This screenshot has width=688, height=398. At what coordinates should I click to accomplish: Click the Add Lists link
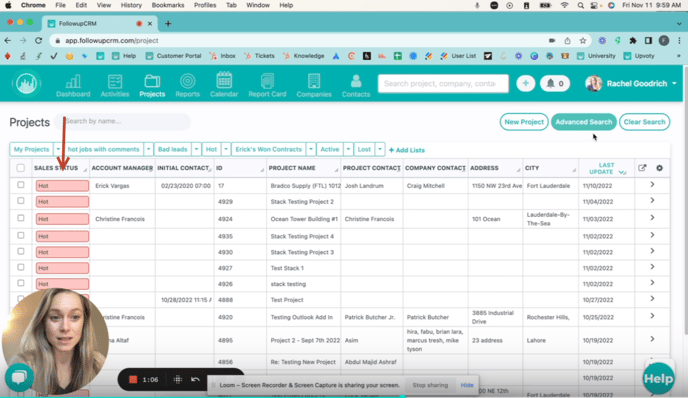tap(407, 150)
